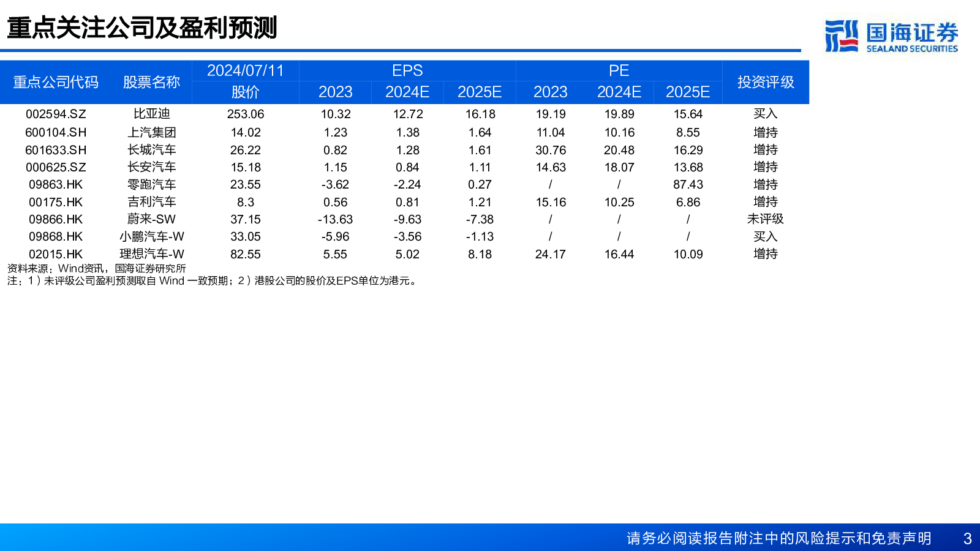The image size is (980, 551).
Task: Select 长城汽车's 2023 PE value 30.76
Action: click(x=551, y=150)
